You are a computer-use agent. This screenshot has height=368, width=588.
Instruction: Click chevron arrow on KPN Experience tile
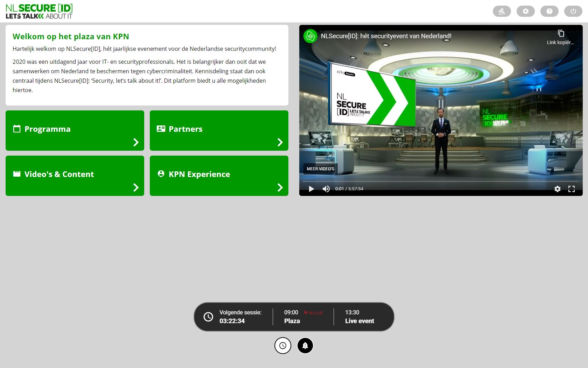tap(280, 187)
